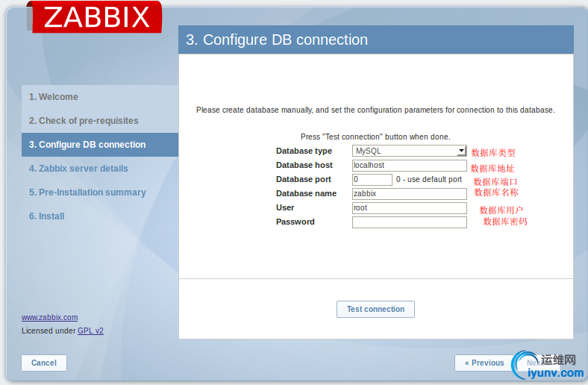Click the Database host label
588x385 pixels.
(x=304, y=165)
